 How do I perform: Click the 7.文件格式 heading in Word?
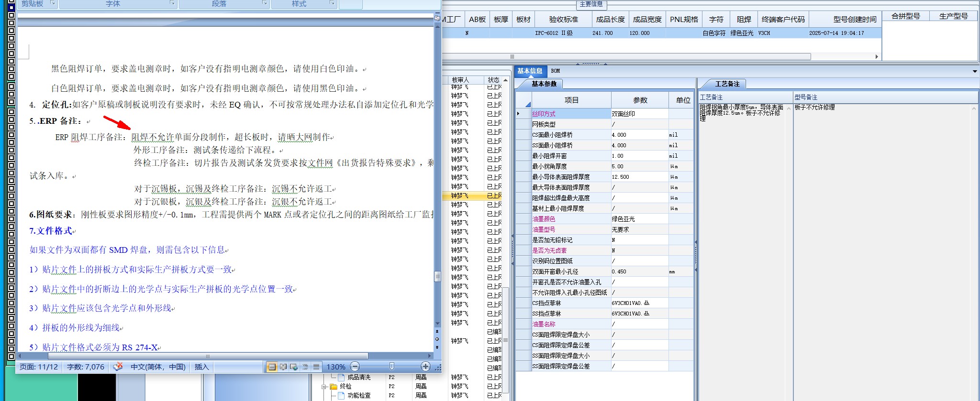pyautogui.click(x=51, y=231)
